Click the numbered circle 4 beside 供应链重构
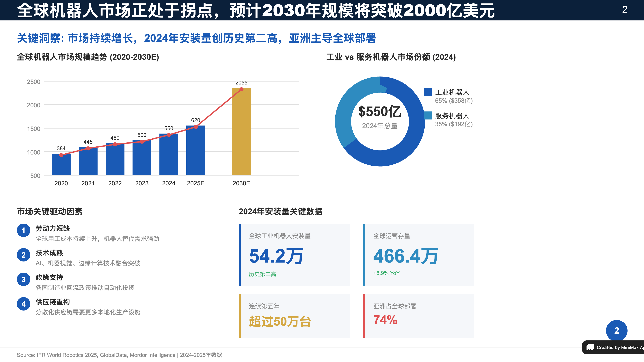 (x=23, y=303)
